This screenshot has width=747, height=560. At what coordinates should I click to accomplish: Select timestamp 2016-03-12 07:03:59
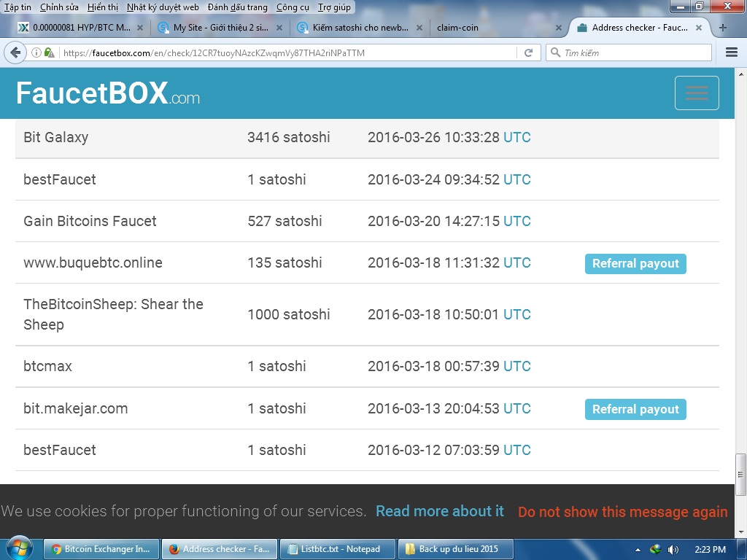pos(433,450)
